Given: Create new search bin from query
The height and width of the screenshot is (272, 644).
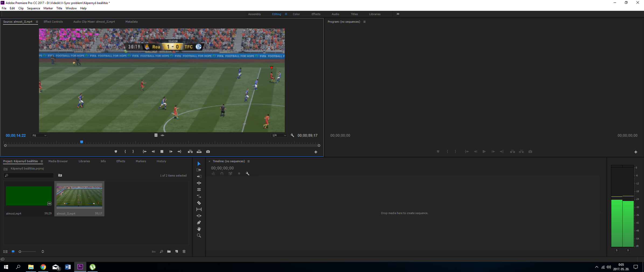Looking at the screenshot, I should pyautogui.click(x=60, y=175).
